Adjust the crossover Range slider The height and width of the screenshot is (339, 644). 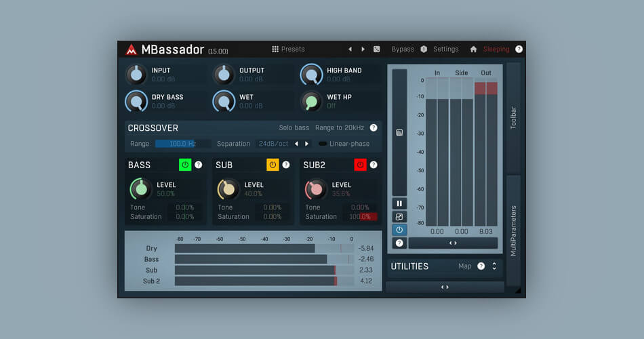point(183,144)
